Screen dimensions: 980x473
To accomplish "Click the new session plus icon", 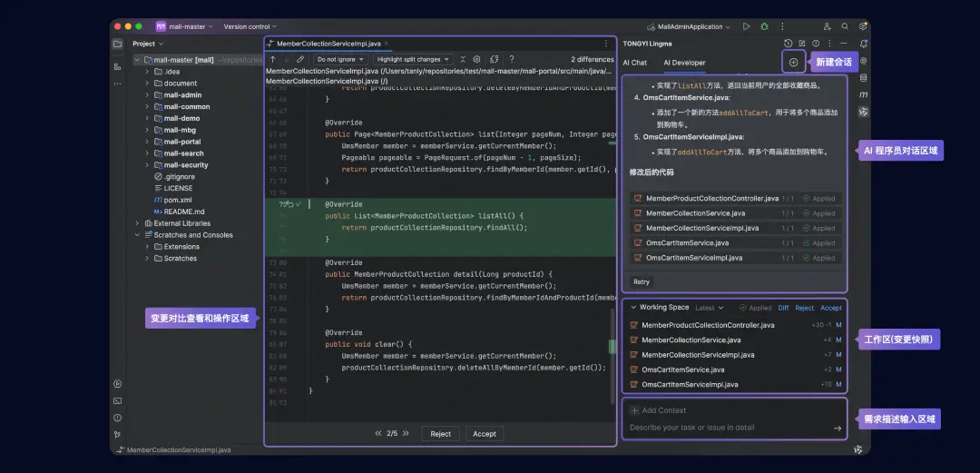I will click(x=793, y=62).
